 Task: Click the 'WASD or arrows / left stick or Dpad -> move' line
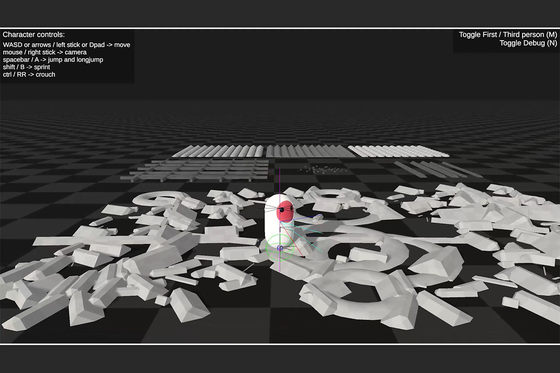click(66, 45)
